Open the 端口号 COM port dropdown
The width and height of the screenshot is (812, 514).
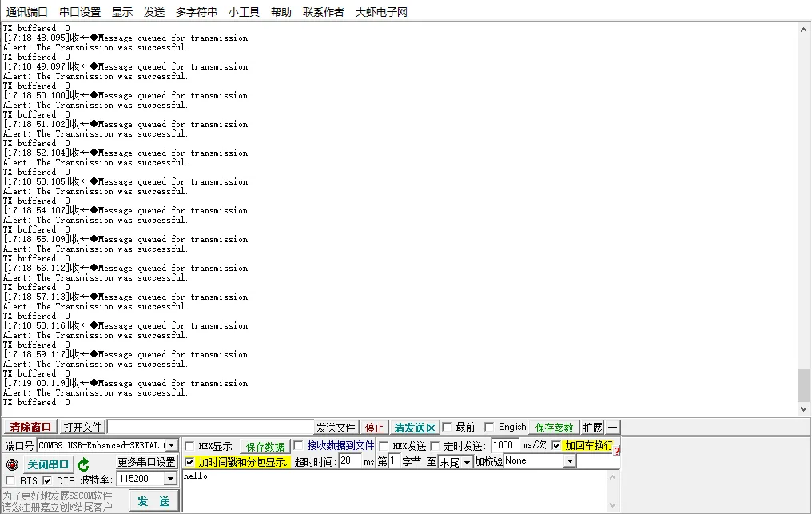171,445
